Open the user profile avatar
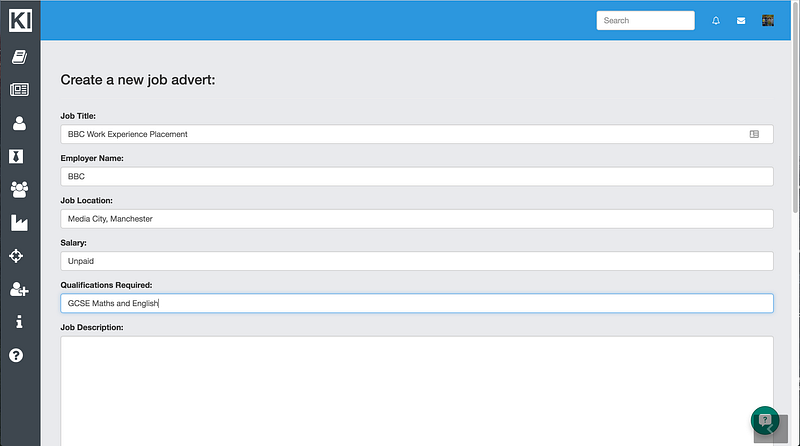The width and height of the screenshot is (800, 446). pos(768,21)
